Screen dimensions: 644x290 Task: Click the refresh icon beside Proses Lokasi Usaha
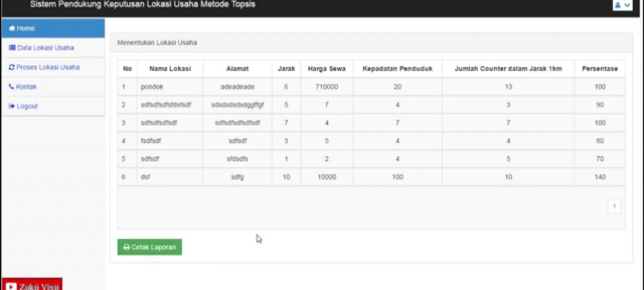tap(11, 67)
